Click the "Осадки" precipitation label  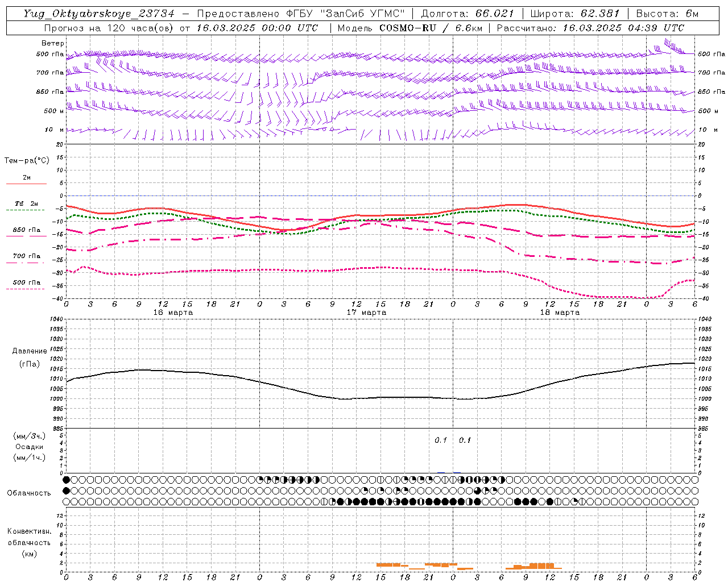pyautogui.click(x=29, y=447)
